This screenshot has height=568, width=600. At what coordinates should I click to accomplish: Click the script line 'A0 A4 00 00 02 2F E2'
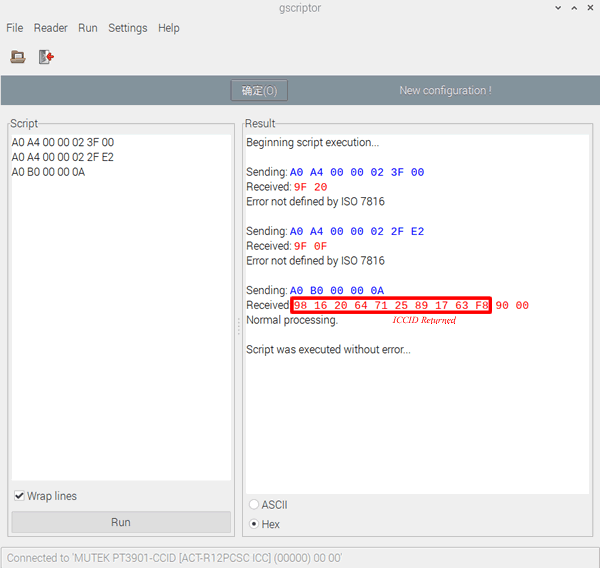pyautogui.click(x=62, y=157)
